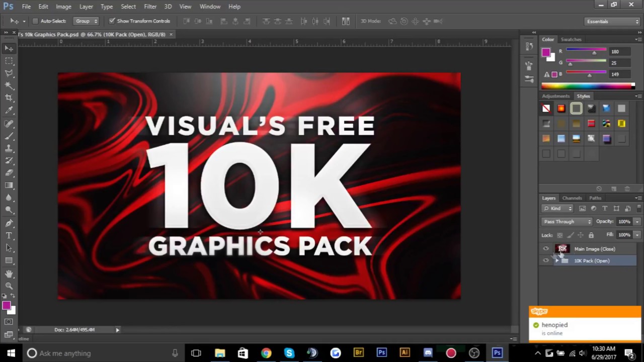Viewport: 644px width, 362px height.
Task: Open the Color panel flyout menu
Action: [638, 39]
